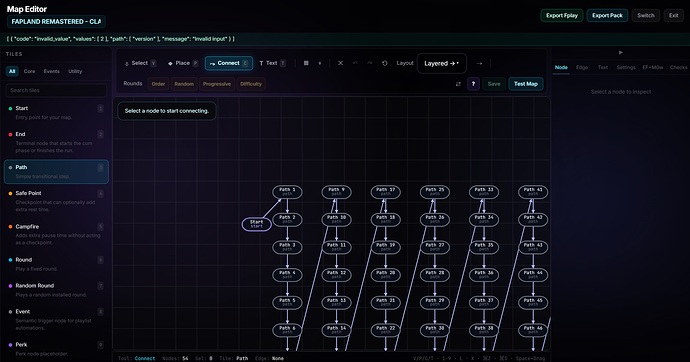Select the Path 17 node
Viewport: 690px width, 362px height.
click(x=385, y=192)
